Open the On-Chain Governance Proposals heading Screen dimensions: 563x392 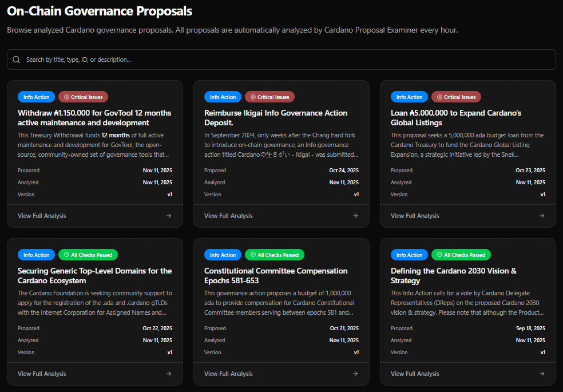coord(98,11)
